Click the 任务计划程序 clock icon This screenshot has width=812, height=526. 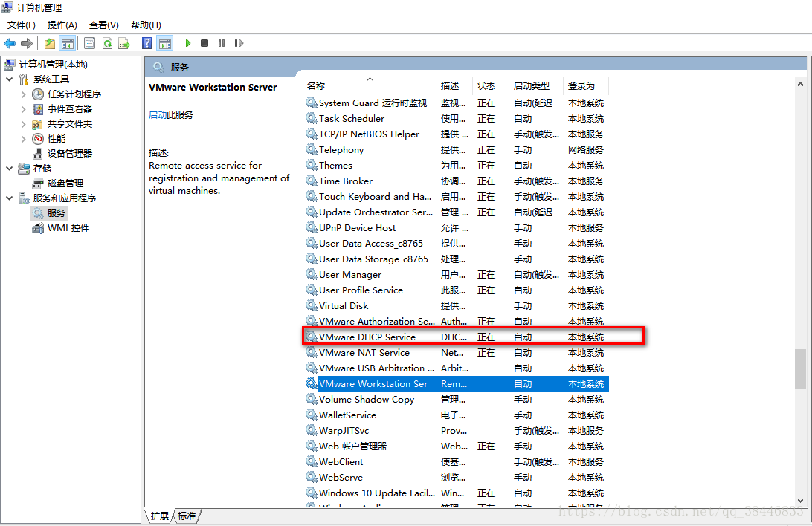38,94
